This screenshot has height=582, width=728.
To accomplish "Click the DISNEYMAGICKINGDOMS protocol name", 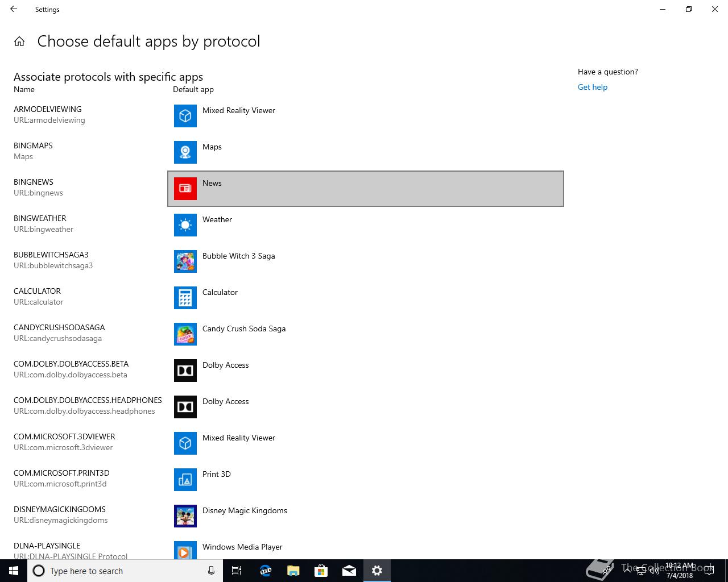I will click(x=60, y=509).
